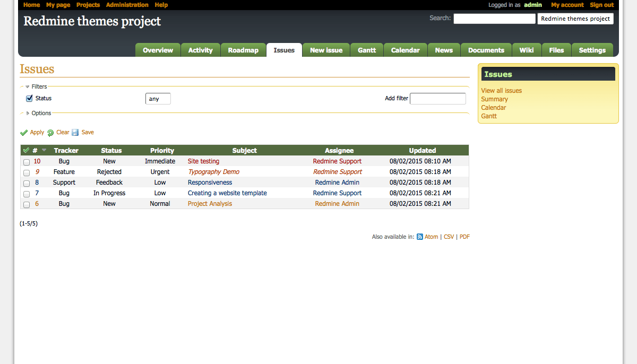The height and width of the screenshot is (364, 637).
Task: Click View all issues in sidebar
Action: pyautogui.click(x=502, y=91)
